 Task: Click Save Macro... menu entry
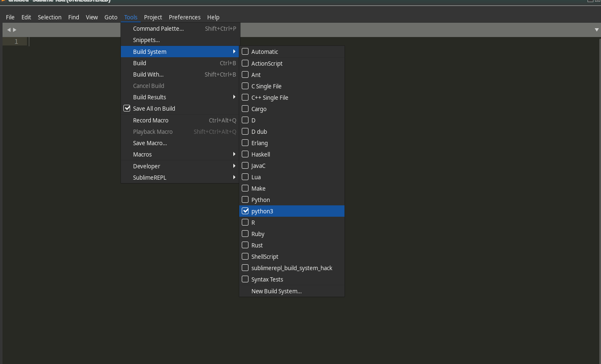(x=180, y=143)
